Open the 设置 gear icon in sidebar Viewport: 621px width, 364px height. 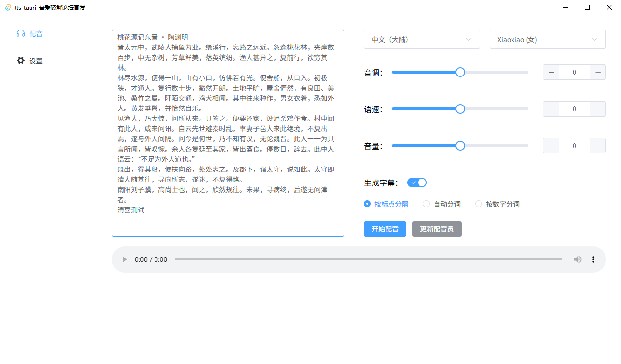[20, 60]
